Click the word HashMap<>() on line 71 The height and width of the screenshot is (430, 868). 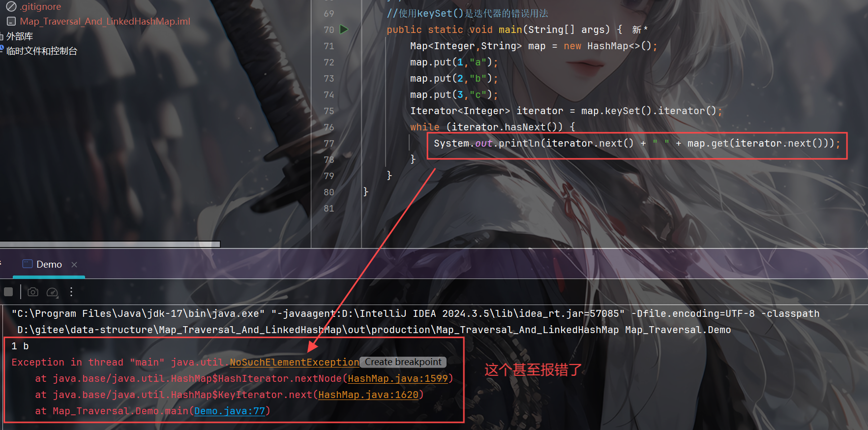tap(619, 46)
